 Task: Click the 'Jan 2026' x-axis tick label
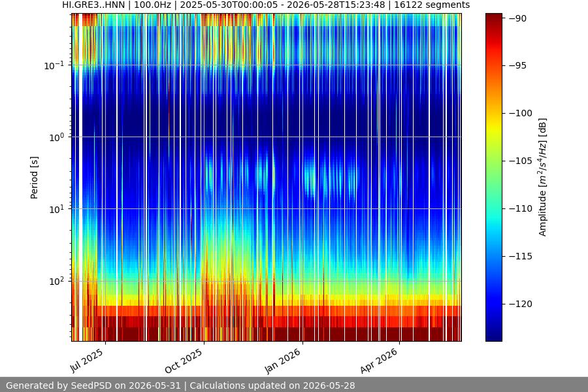coord(283,361)
